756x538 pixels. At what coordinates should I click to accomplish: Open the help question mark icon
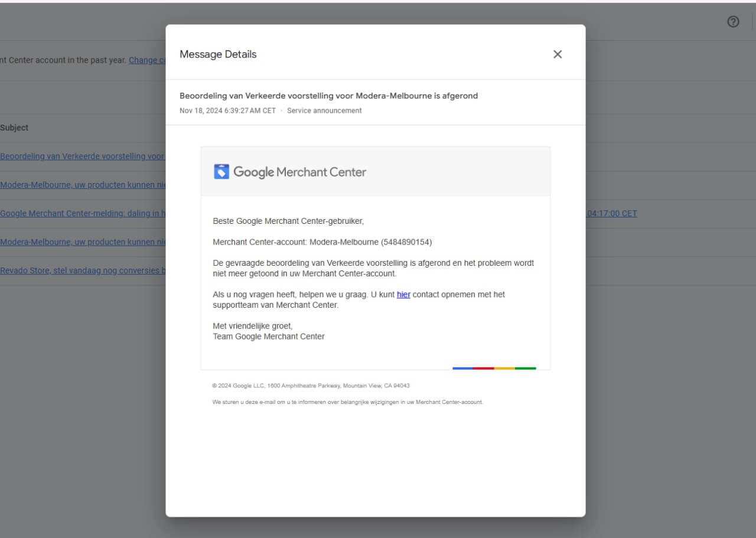[x=733, y=22]
